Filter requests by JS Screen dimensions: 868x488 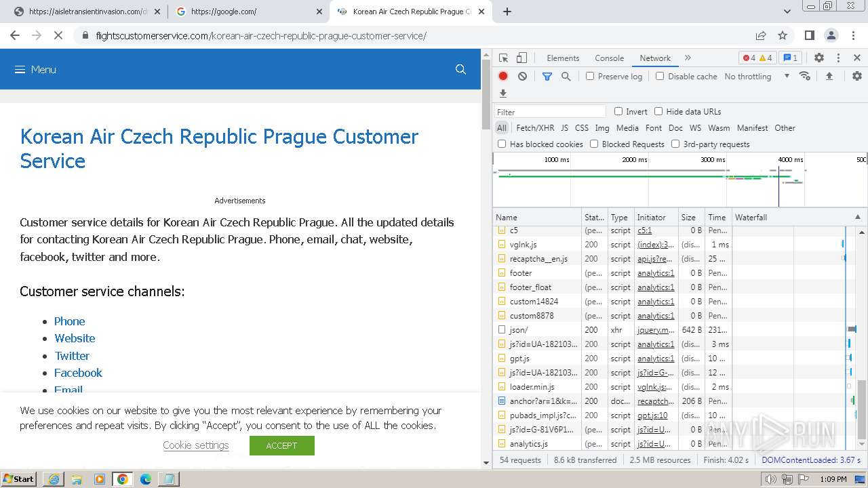click(564, 127)
